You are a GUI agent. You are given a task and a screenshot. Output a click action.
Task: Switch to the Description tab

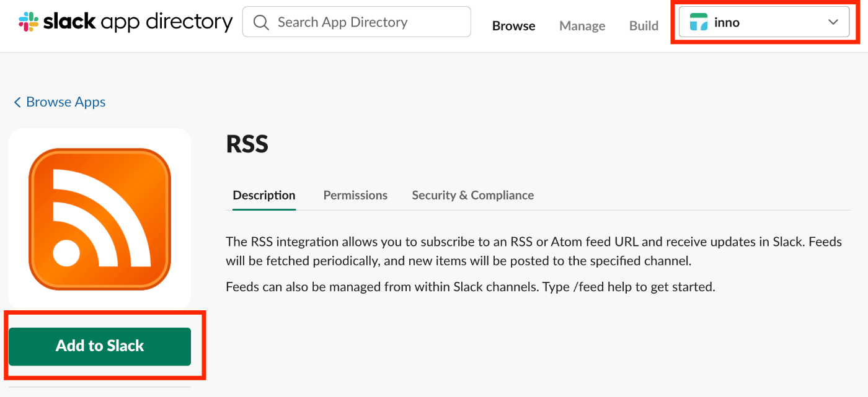point(264,195)
